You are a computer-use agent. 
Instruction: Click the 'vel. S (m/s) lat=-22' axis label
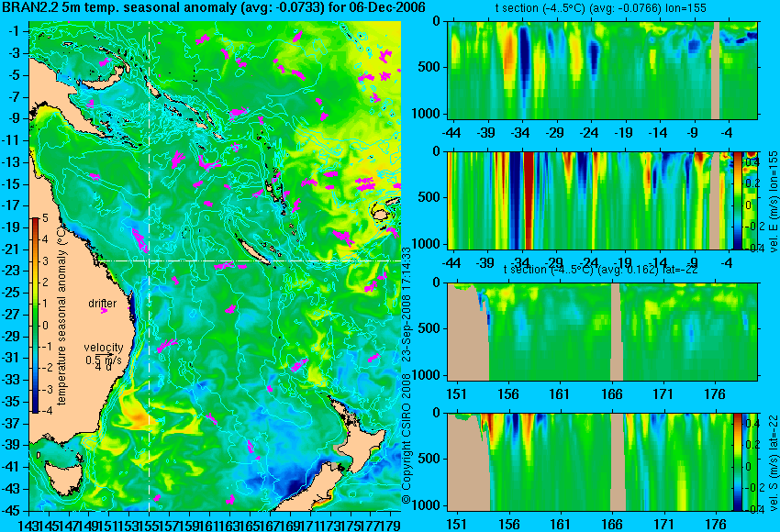click(773, 462)
